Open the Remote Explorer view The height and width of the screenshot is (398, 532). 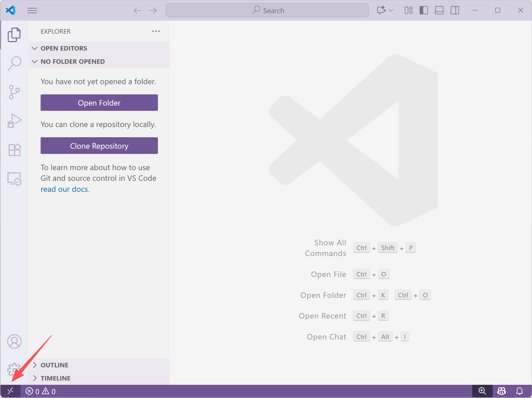click(14, 179)
